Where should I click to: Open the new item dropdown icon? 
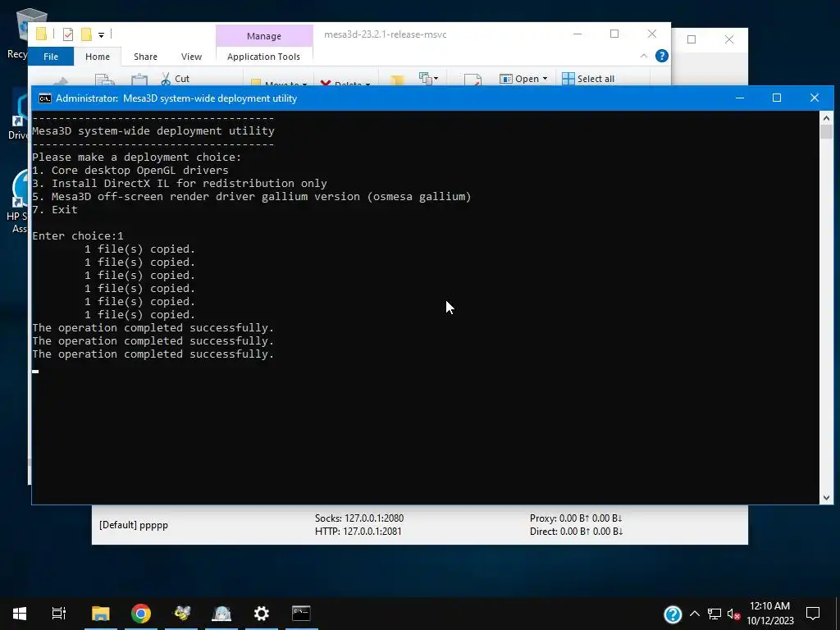tap(428, 79)
